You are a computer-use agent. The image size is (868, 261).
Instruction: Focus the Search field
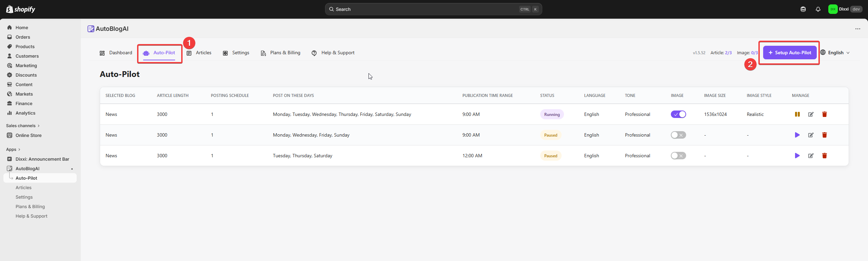point(433,9)
